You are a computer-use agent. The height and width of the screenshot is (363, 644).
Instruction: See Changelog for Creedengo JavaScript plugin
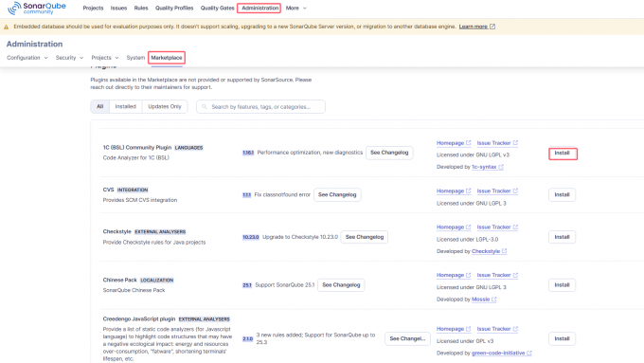click(x=407, y=338)
